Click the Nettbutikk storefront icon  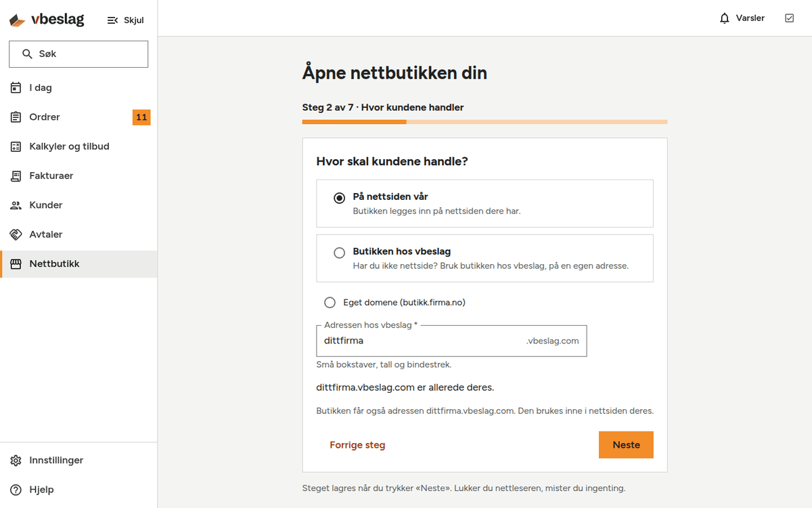(16, 264)
